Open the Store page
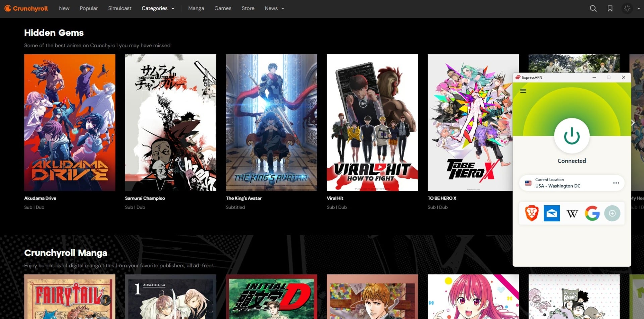 (x=248, y=8)
